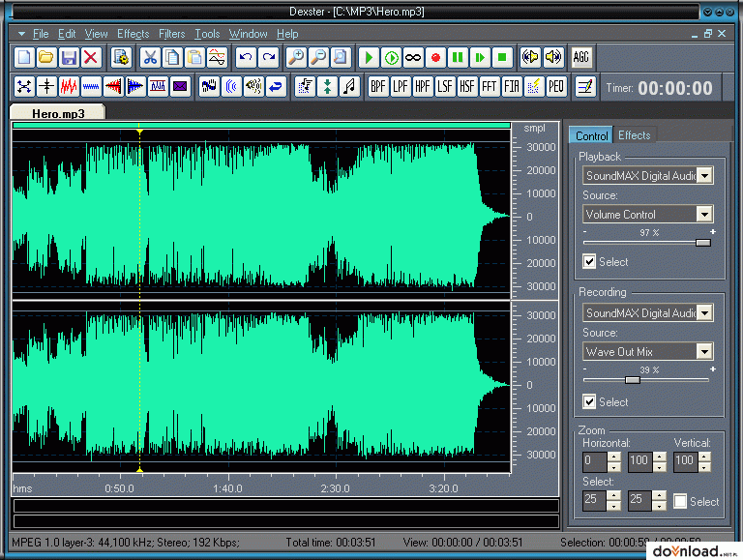Adjust the recording level slider at 39%
This screenshot has width=743, height=560.
(633, 380)
